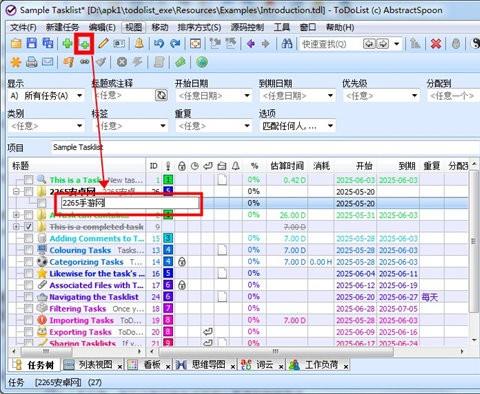This screenshot has height=394, width=480.
Task: Click the exclamation priority column header
Action: click(168, 166)
